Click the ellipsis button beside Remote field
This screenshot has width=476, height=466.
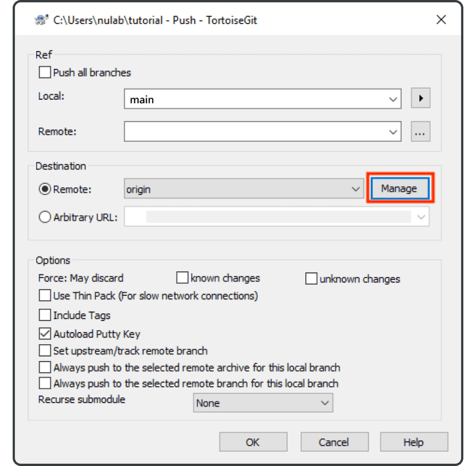click(420, 132)
